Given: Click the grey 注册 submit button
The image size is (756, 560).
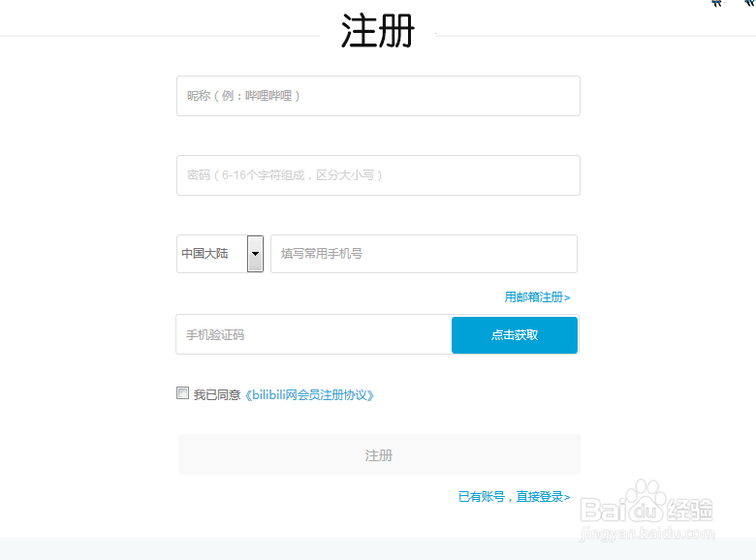Looking at the screenshot, I should pos(379,454).
